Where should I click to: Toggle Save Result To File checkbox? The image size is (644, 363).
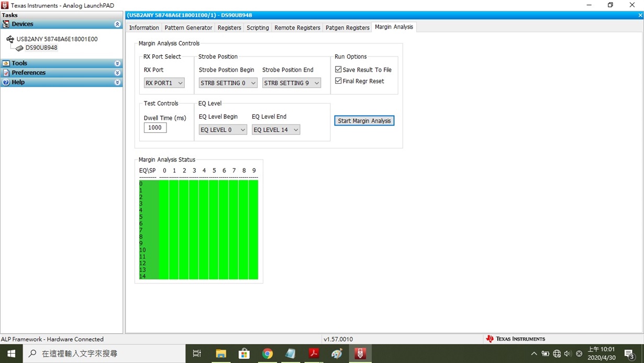click(338, 70)
